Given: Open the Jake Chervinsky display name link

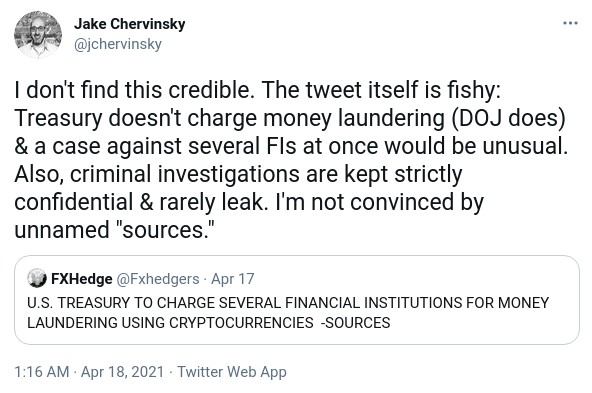Looking at the screenshot, I should point(130,24).
